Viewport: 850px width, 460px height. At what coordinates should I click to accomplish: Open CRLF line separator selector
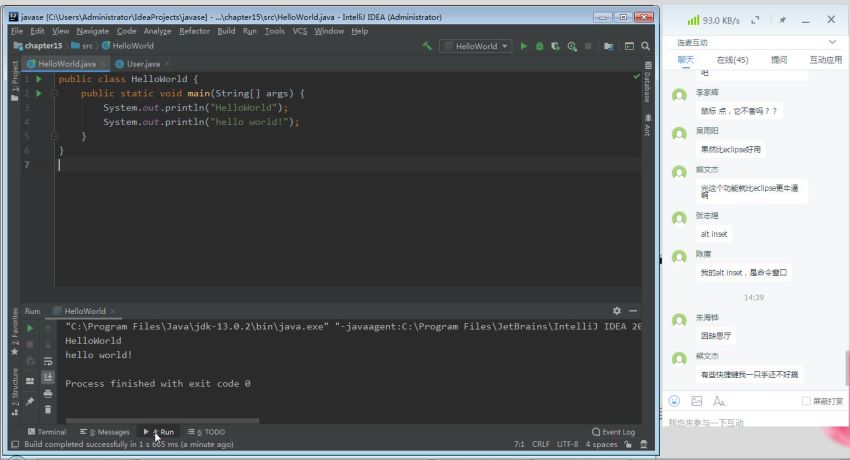(x=540, y=444)
